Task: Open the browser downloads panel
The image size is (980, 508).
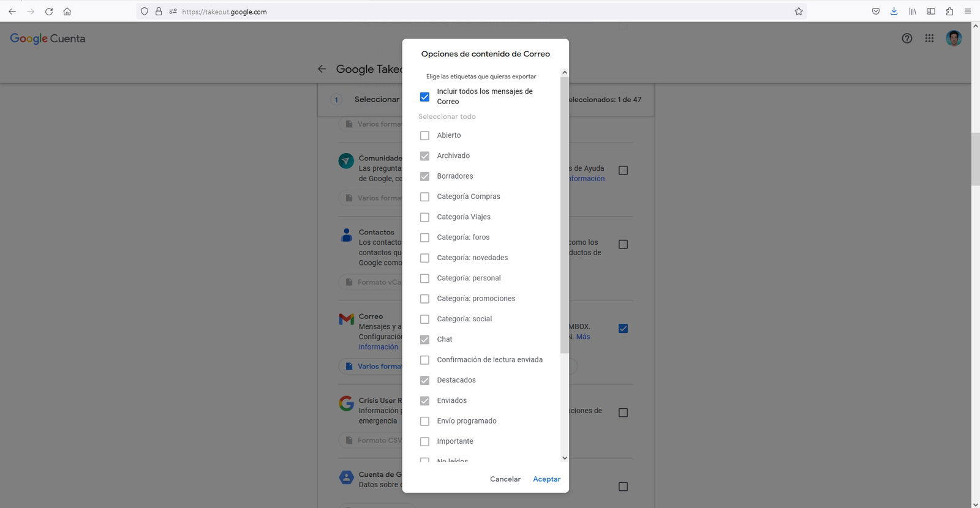Action: point(894,11)
